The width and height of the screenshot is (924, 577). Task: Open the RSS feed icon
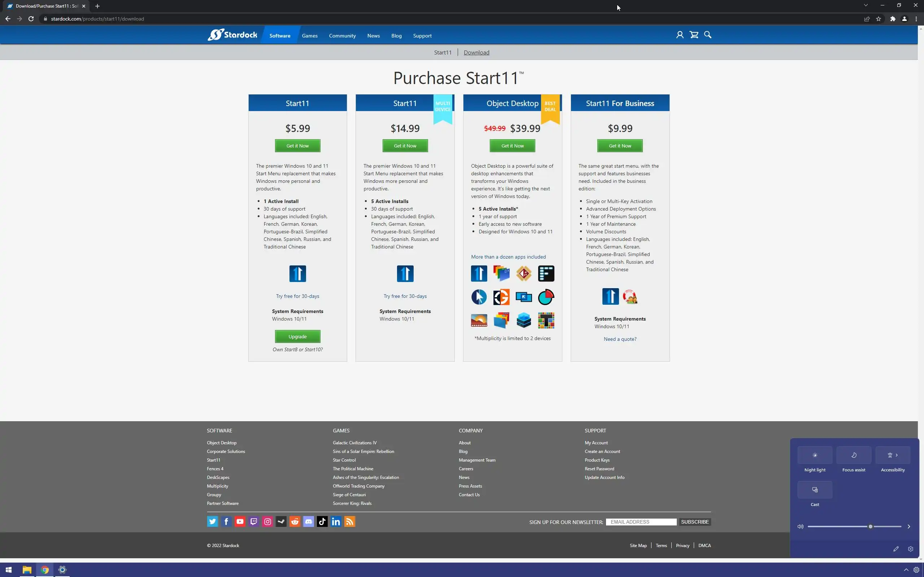point(350,521)
